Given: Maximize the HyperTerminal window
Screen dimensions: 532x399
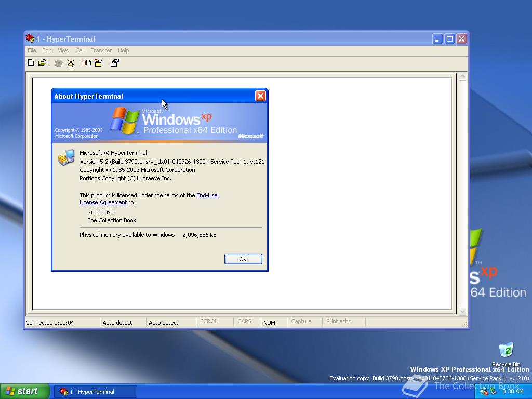Looking at the screenshot, I should click(449, 38).
